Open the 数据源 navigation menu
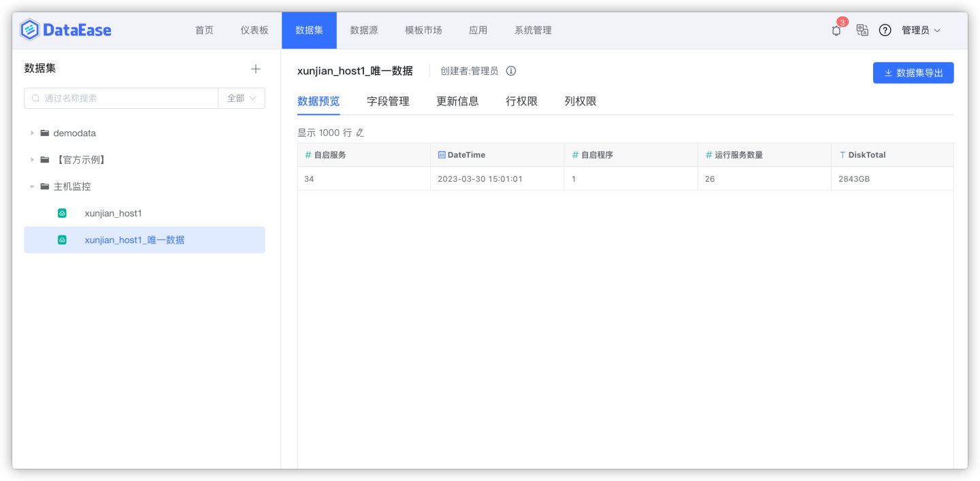This screenshot has width=980, height=481. tap(364, 30)
